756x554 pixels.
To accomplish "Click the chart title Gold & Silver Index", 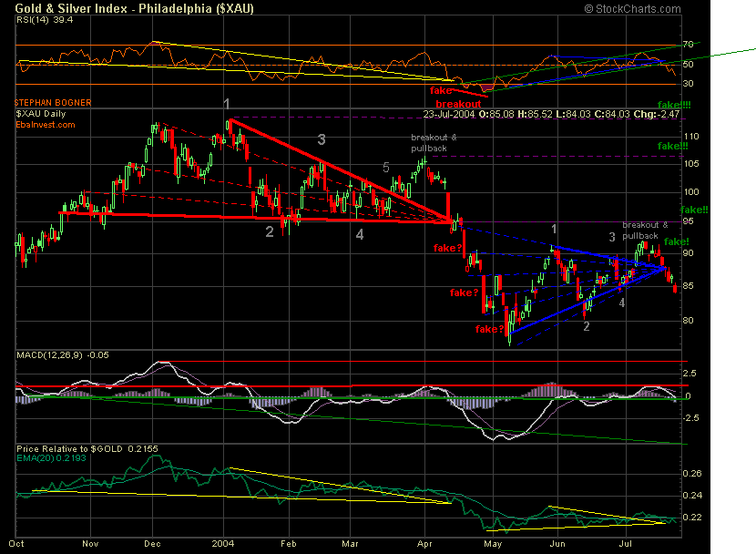I will 71,8.
